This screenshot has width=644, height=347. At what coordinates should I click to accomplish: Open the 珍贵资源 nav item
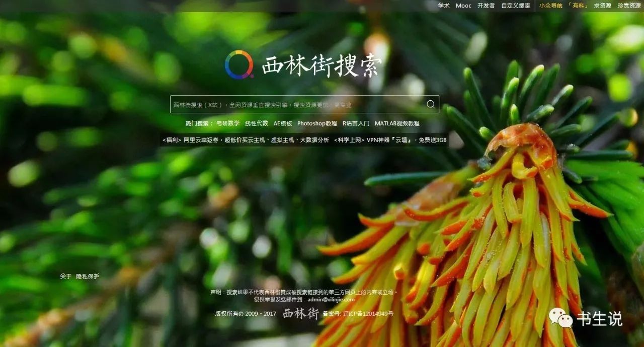click(629, 6)
